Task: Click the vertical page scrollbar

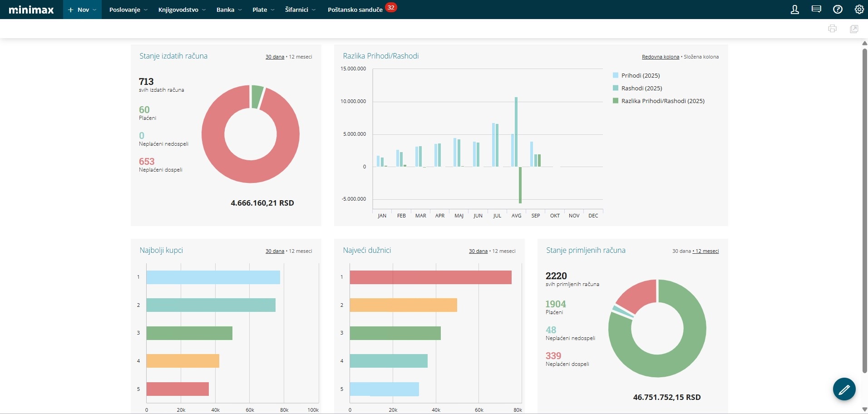Action: point(864,204)
